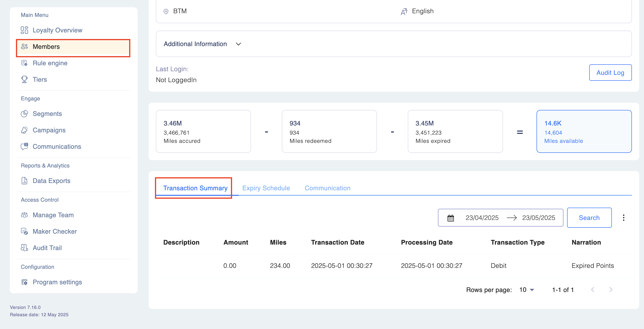The width and height of the screenshot is (644, 329).
Task: Click the Campaigns icon in sidebar
Action: (x=24, y=130)
